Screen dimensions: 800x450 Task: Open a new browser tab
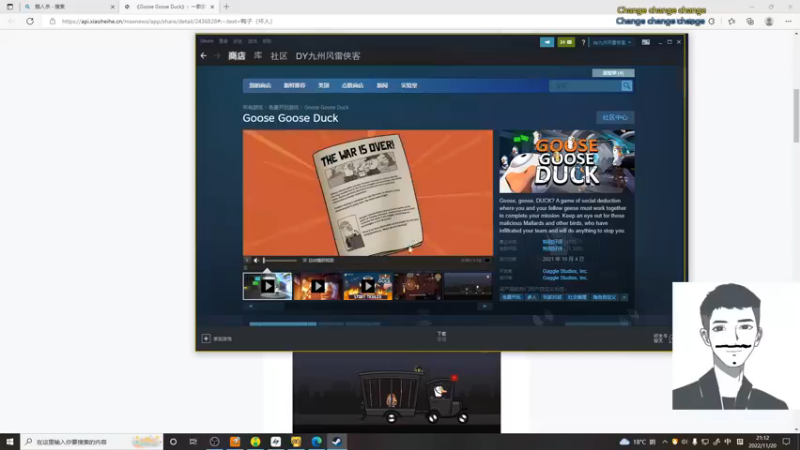pyautogui.click(x=227, y=7)
